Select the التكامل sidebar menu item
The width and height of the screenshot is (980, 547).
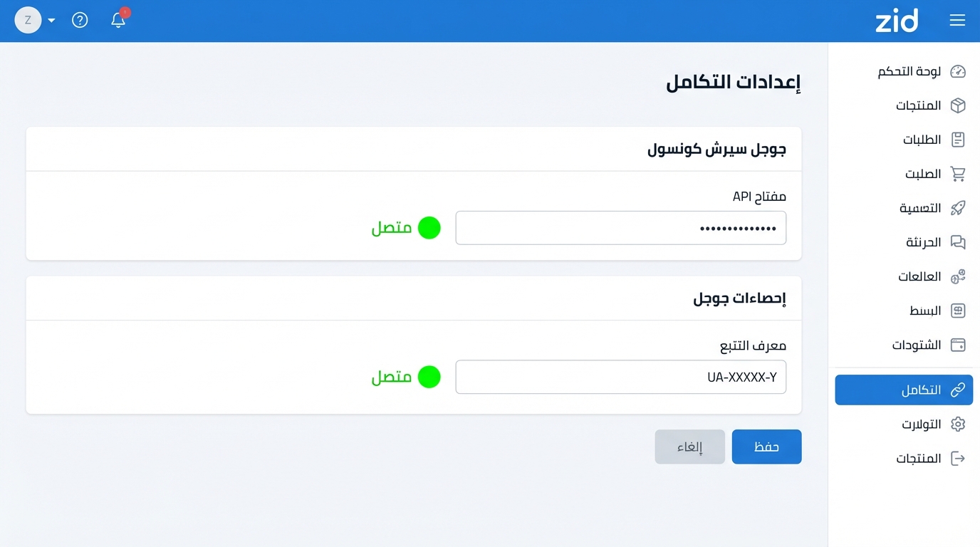coord(904,390)
